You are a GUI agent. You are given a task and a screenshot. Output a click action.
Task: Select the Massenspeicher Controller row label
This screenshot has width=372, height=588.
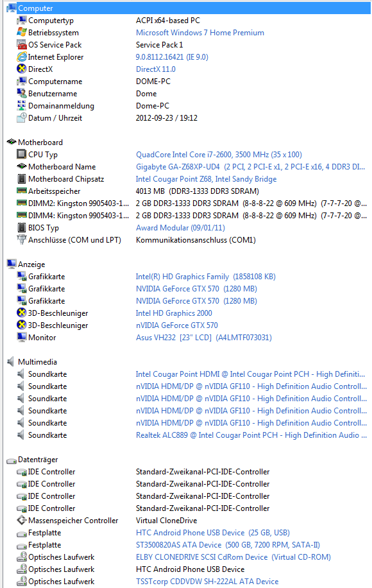pos(73,521)
